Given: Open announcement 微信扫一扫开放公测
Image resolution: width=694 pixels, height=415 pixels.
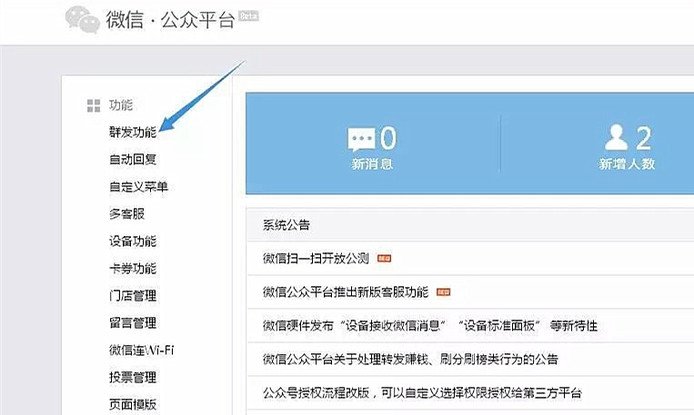Looking at the screenshot, I should point(316,258).
